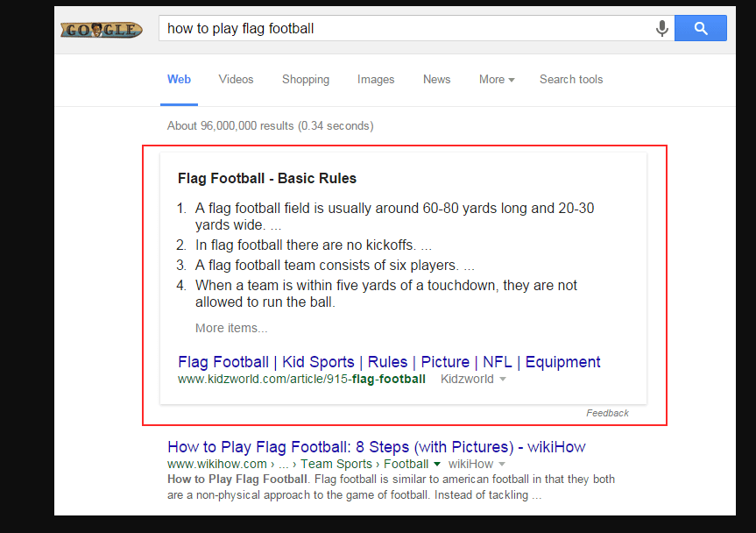The height and width of the screenshot is (533, 756).
Task: Open Kidzworld result options arrow
Action: coord(503,379)
